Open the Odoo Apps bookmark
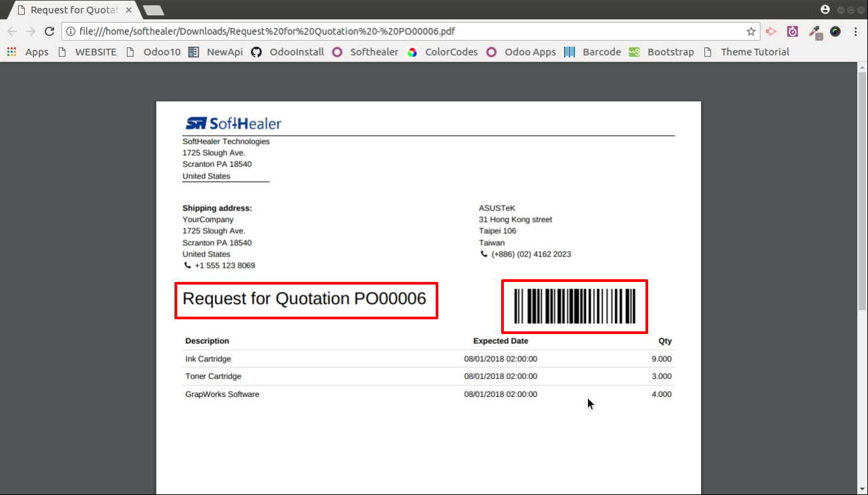Viewport: 868px width, 495px height. (x=521, y=52)
